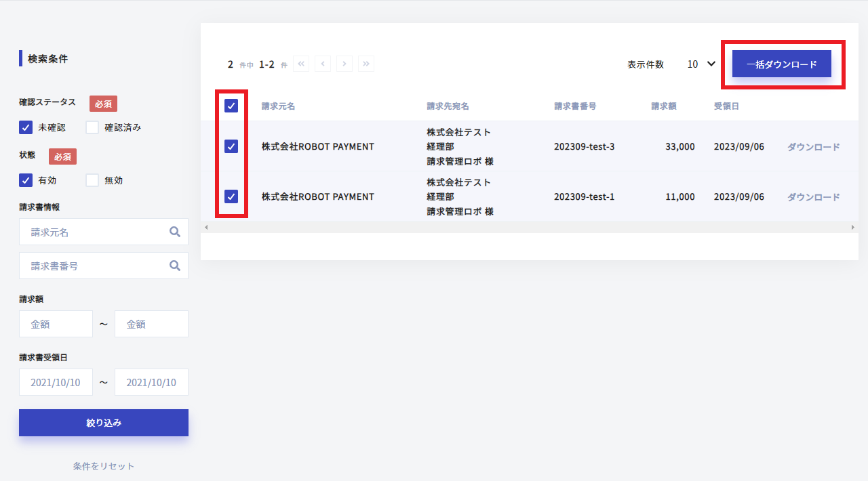Click the minimum 金額 input field

point(56,325)
